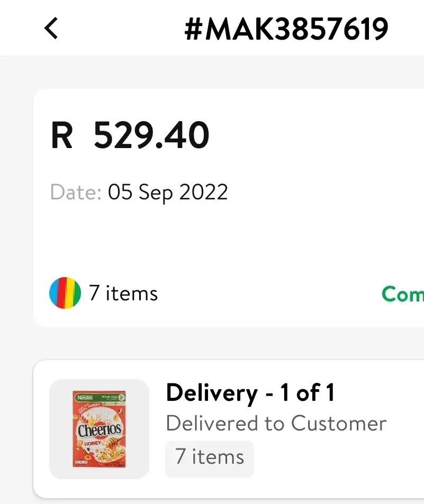Viewport: 424px width, 504px height.
Task: Click the grey 7 items badge
Action: (210, 456)
